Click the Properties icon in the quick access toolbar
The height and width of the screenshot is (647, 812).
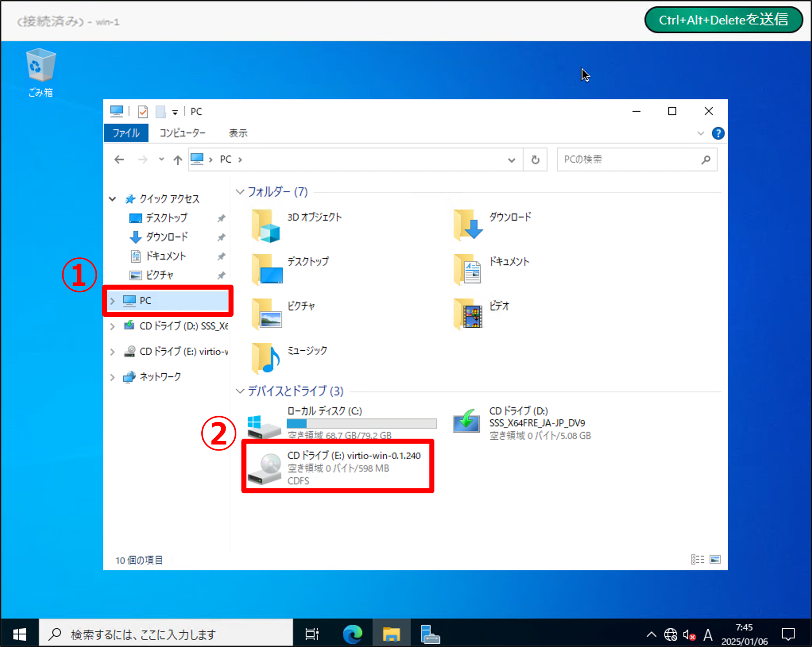[143, 112]
